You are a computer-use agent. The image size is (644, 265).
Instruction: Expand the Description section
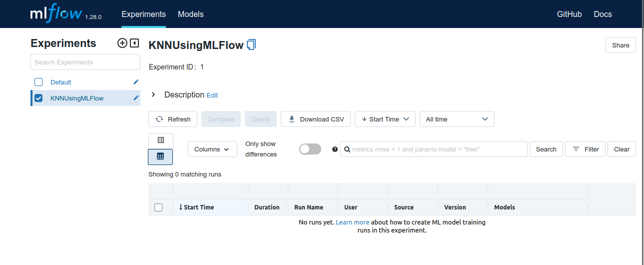[153, 94]
